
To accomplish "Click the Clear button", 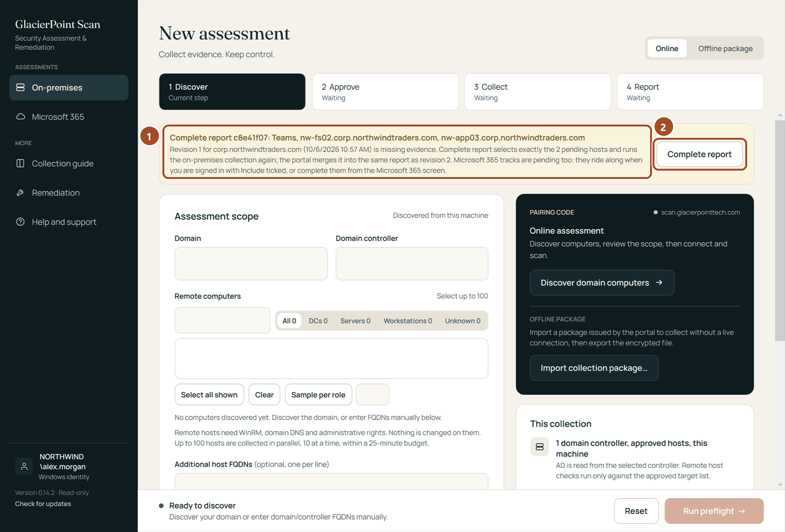I will 264,395.
